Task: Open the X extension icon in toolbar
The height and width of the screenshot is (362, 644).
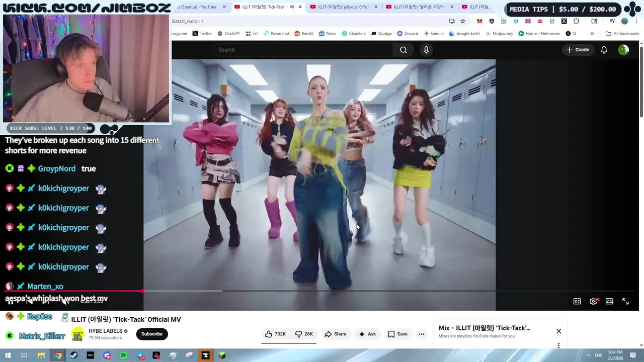Action: [x=564, y=21]
